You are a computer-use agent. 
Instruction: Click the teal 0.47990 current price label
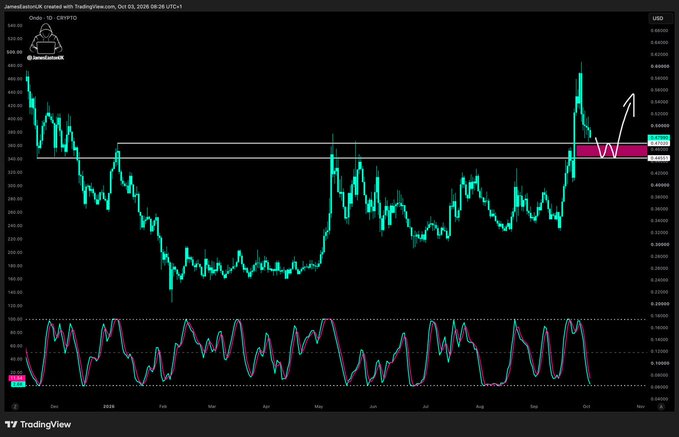click(659, 138)
